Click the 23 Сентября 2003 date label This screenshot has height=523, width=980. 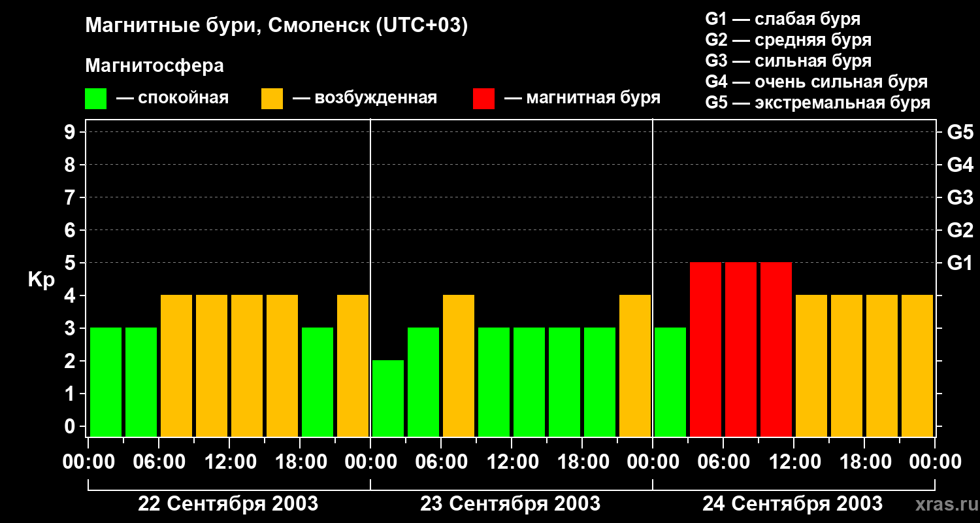point(510,503)
